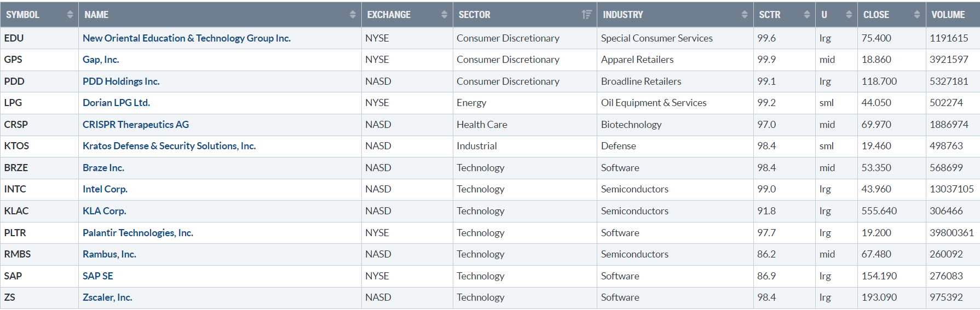Image resolution: width=980 pixels, height=310 pixels.
Task: Click the SCTR column sort arrows icon
Action: click(807, 15)
